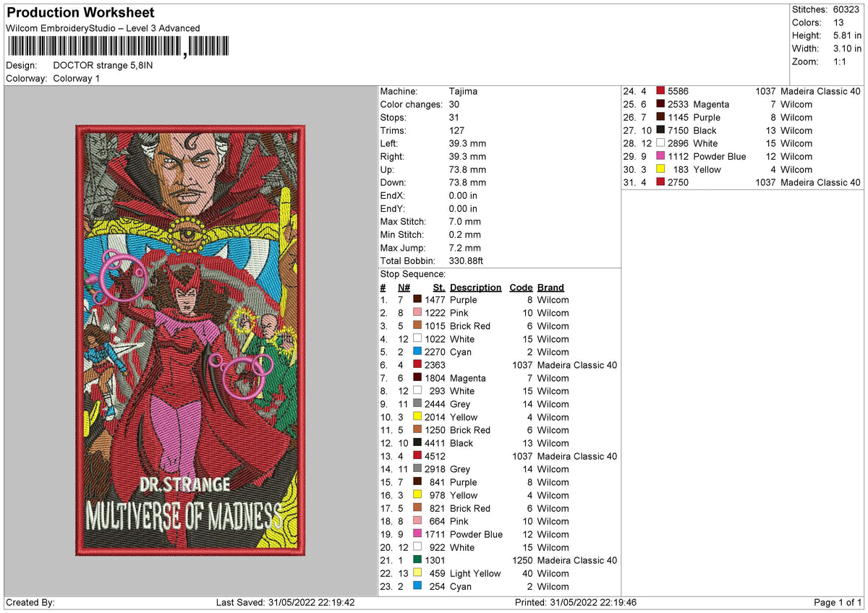Click stitch count 4411 in stop 12
The image size is (868, 613).
tap(435, 443)
